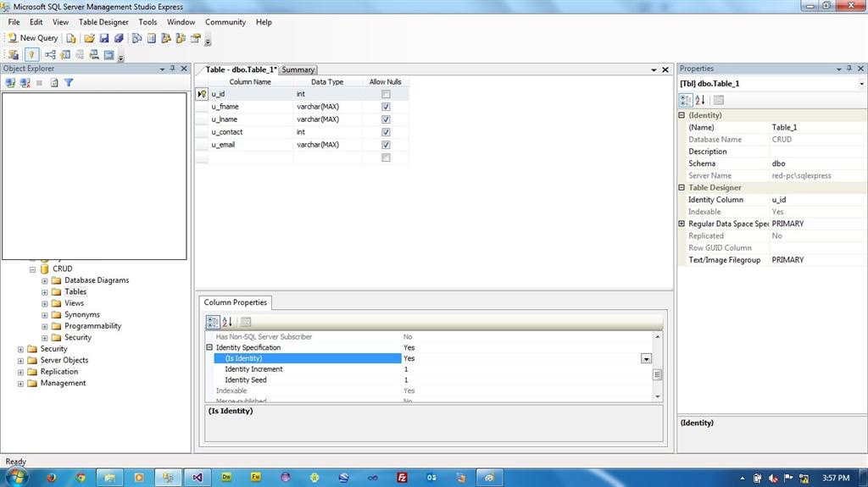Pin the Properties panel
Screen dimensions: 868x487
click(849, 69)
